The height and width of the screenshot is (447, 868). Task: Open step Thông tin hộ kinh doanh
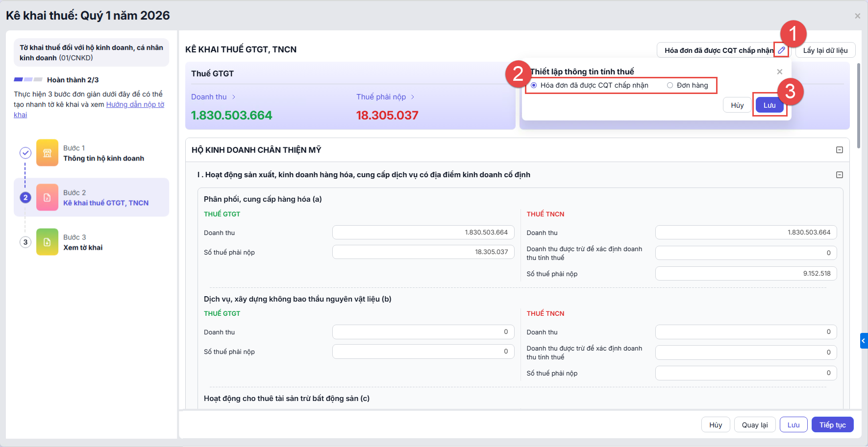[x=103, y=158]
